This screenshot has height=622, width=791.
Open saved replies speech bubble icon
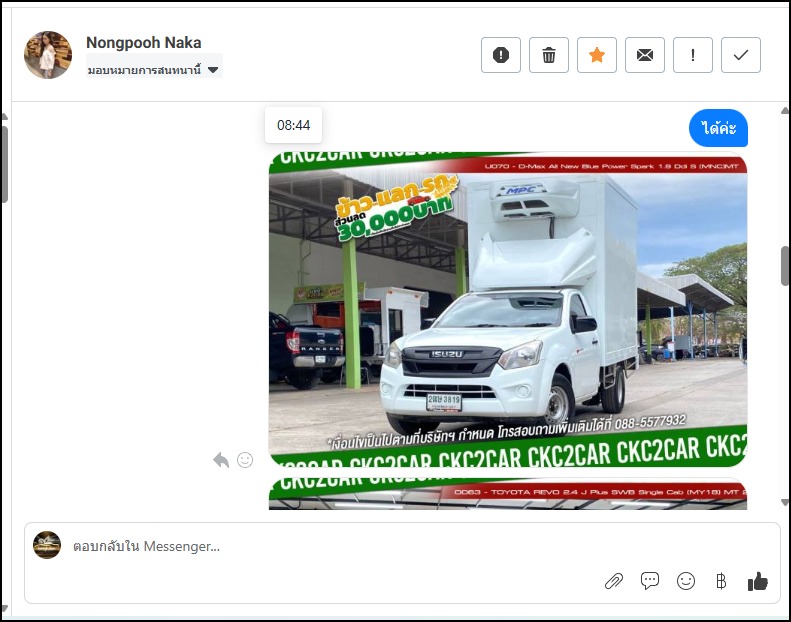(650, 581)
